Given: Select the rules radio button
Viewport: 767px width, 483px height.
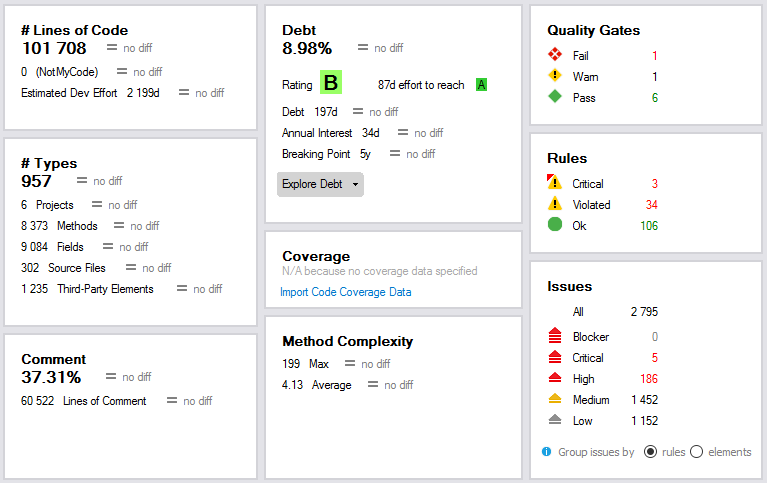Looking at the screenshot, I should tap(650, 452).
